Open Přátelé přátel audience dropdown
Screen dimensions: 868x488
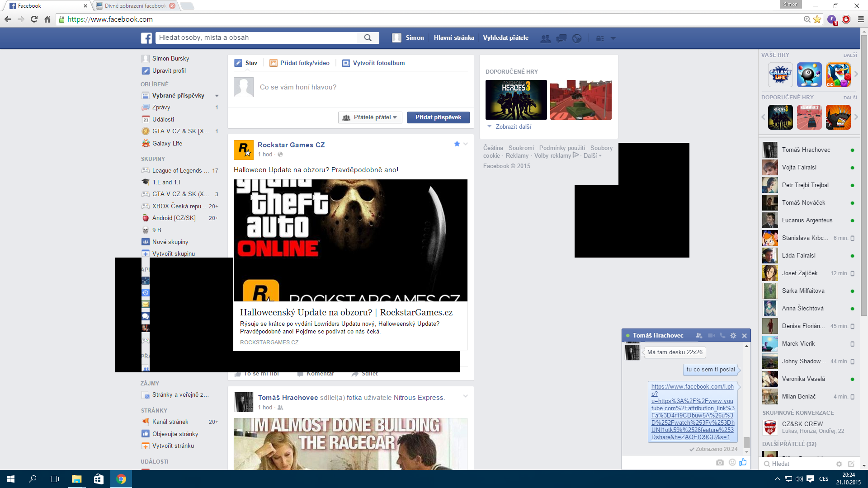click(x=370, y=117)
